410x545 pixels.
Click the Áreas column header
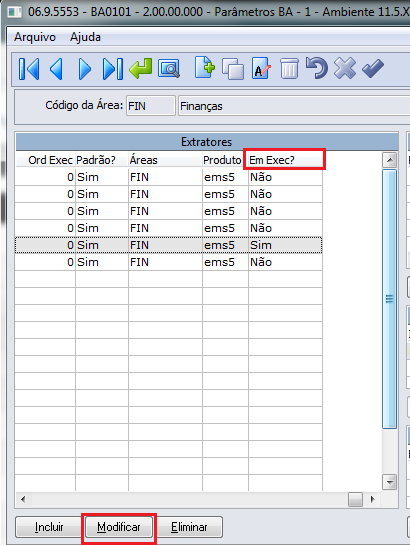pos(165,160)
